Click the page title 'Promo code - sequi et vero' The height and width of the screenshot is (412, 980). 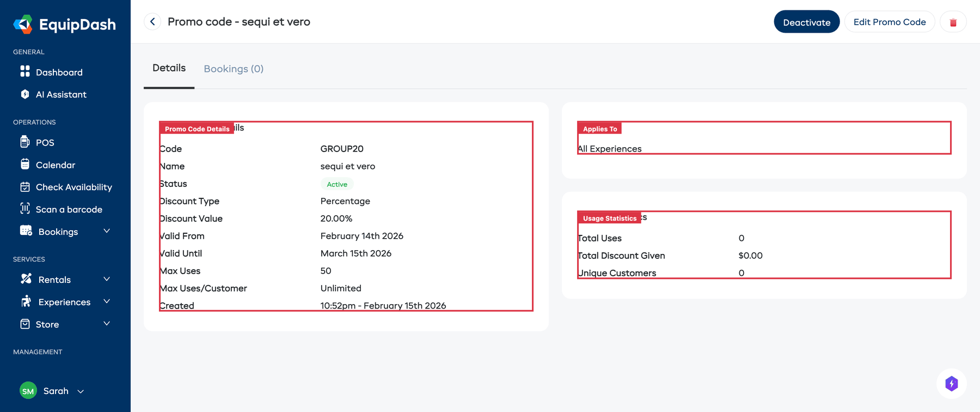click(x=239, y=22)
